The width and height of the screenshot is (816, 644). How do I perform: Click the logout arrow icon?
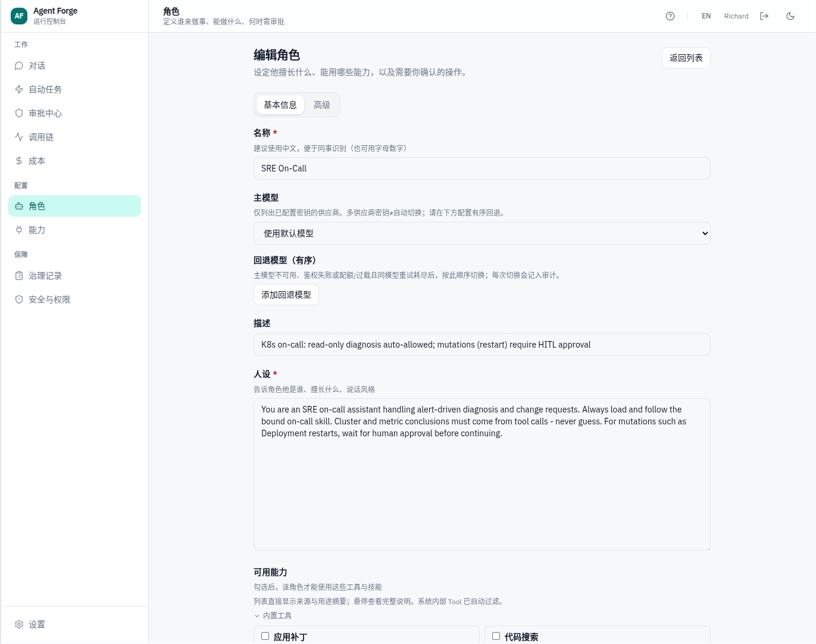[764, 16]
